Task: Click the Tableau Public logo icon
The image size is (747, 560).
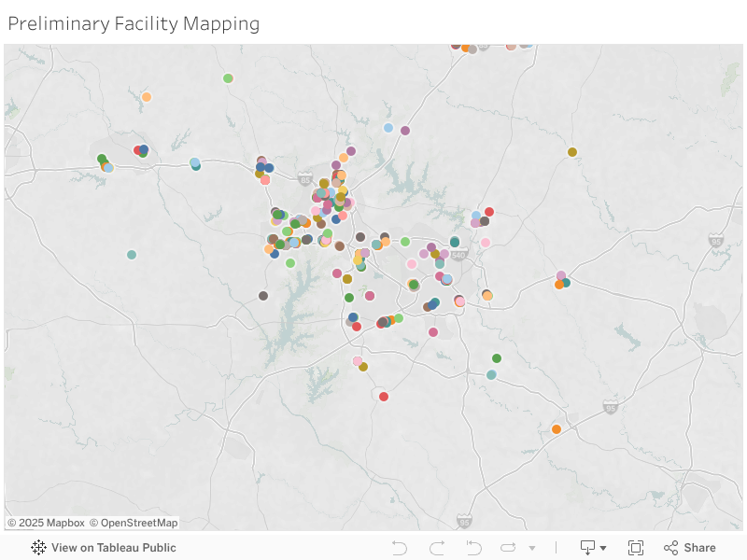Action: point(37,548)
